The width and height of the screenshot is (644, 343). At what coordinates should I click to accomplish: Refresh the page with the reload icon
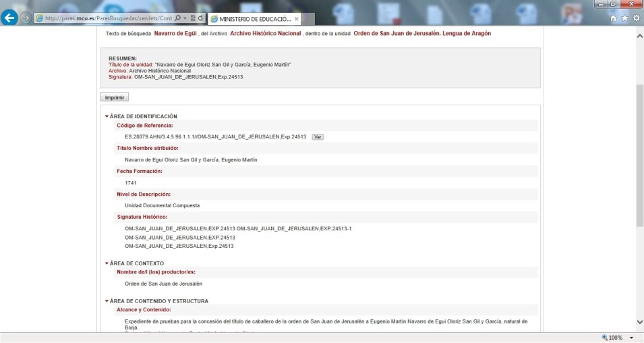click(x=200, y=18)
